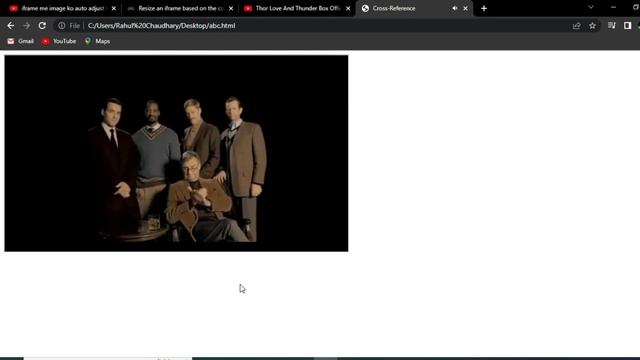Close the 'Resize an iframe' tab
Screen dimensions: 640x360
click(x=231, y=8)
